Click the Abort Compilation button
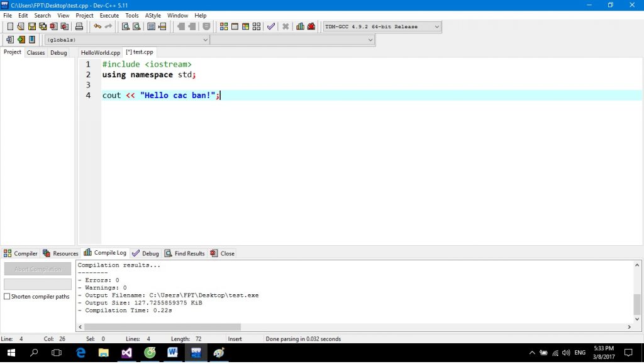 click(x=37, y=268)
